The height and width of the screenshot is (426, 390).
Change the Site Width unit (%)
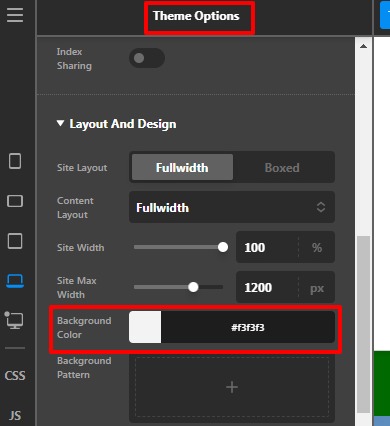click(x=317, y=247)
